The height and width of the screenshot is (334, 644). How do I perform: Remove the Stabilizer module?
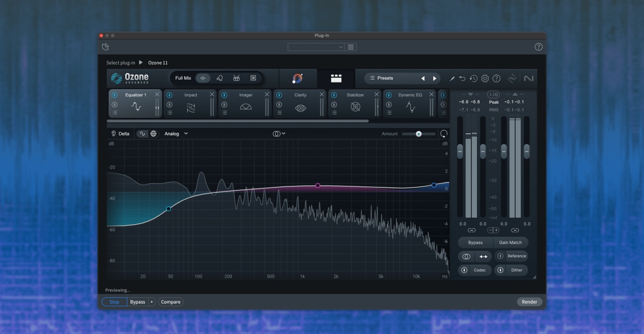(x=376, y=95)
